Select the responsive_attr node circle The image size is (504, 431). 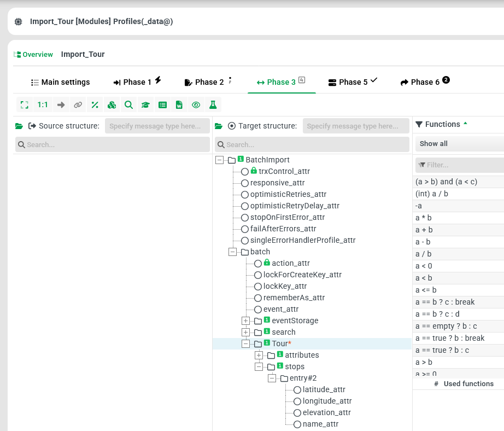click(x=245, y=183)
